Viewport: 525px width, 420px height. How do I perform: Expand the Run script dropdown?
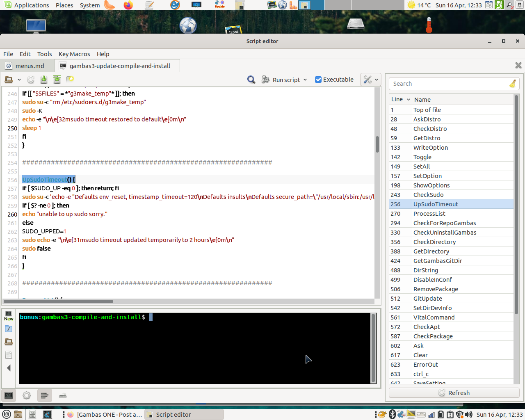click(x=305, y=80)
